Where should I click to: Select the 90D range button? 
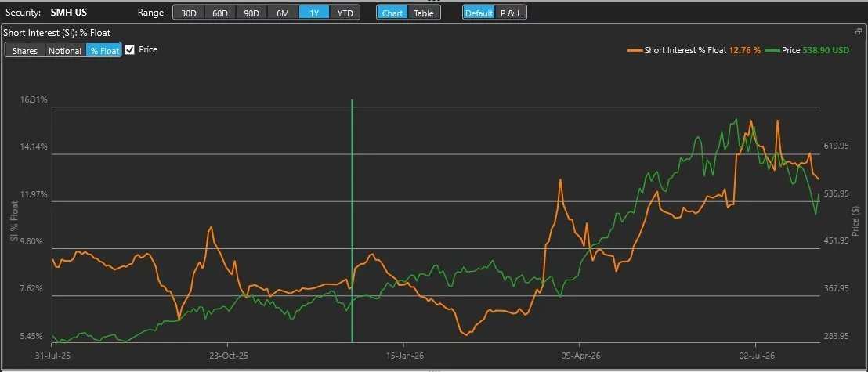251,13
